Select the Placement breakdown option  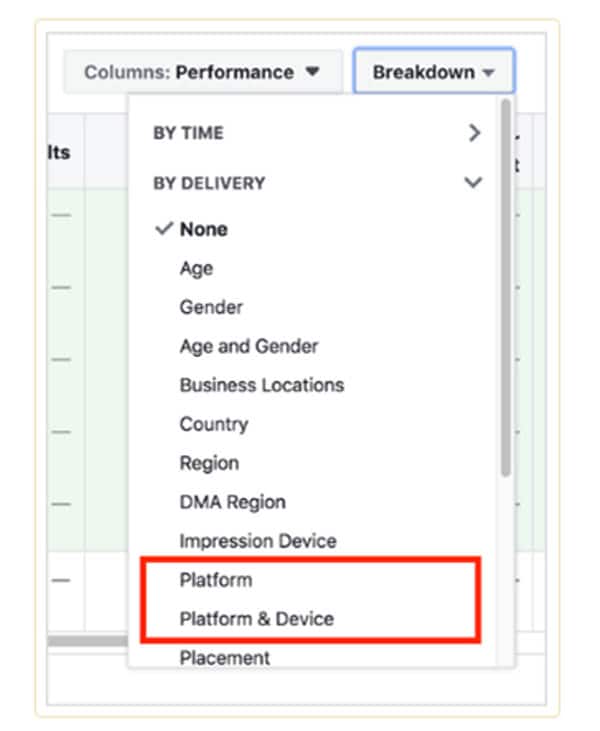(225, 658)
